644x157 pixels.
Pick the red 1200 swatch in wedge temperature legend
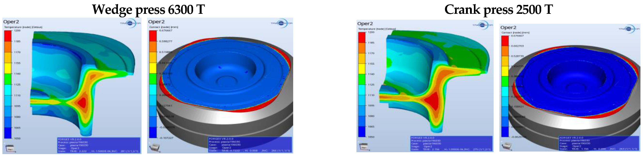point(8,36)
